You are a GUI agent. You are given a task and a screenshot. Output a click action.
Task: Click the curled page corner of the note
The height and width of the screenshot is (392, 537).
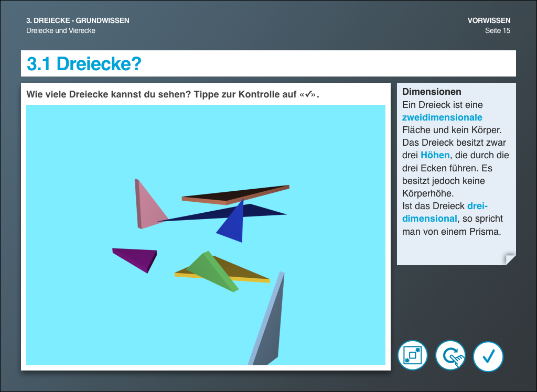pos(510,259)
